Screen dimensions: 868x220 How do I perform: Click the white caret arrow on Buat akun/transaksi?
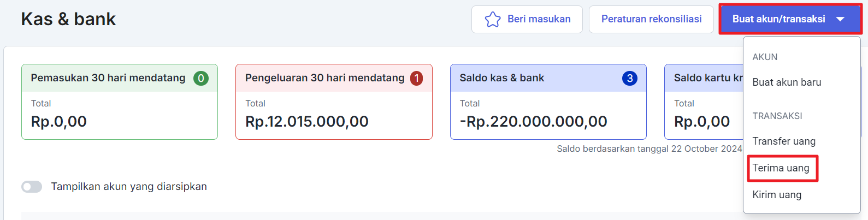click(x=840, y=19)
